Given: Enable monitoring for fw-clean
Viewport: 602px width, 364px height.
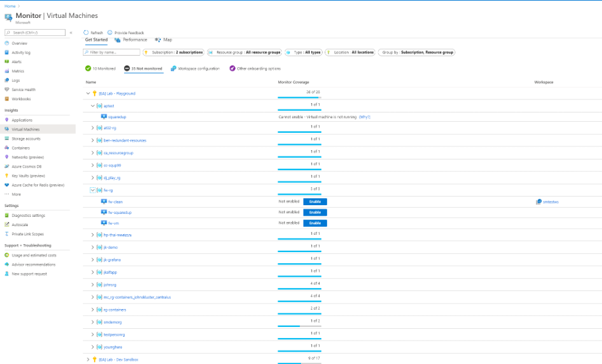Looking at the screenshot, I should coord(315,201).
